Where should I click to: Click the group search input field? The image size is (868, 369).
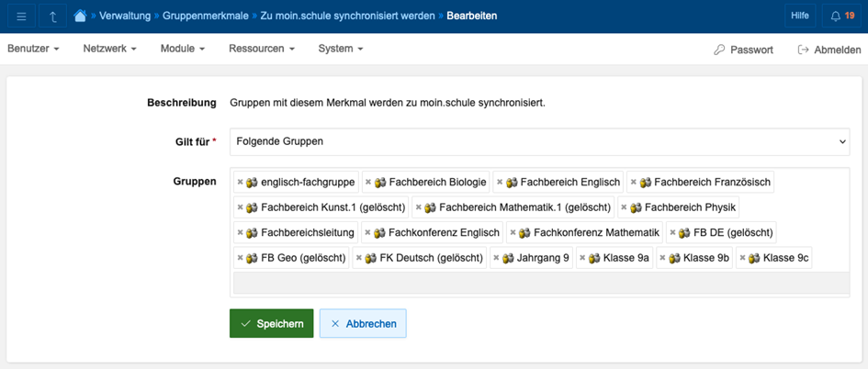[x=539, y=283]
